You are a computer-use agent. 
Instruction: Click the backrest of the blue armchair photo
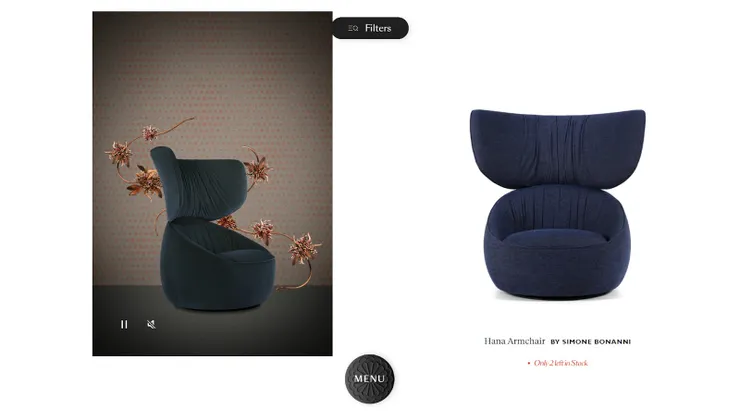click(557, 146)
